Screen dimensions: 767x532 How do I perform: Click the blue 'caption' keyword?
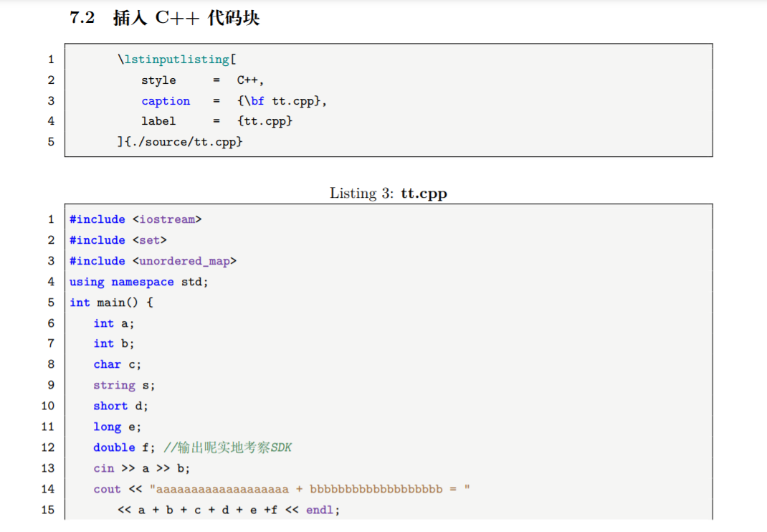click(x=166, y=101)
